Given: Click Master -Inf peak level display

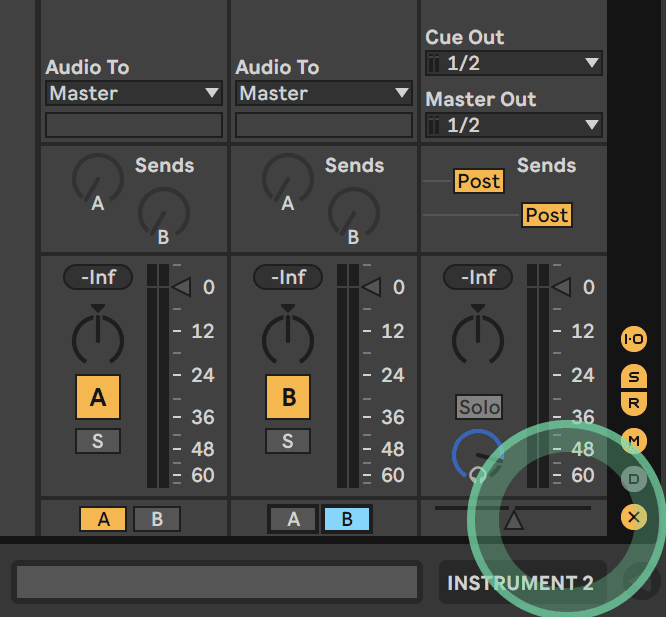Looking at the screenshot, I should pos(478,277).
